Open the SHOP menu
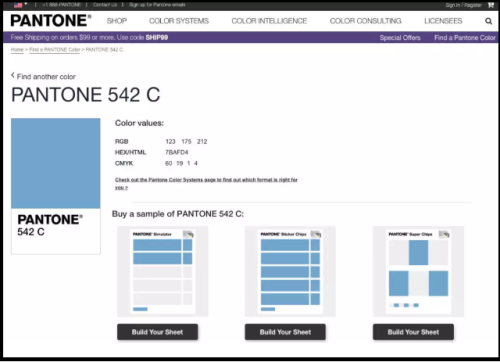The height and width of the screenshot is (362, 500). (x=117, y=21)
